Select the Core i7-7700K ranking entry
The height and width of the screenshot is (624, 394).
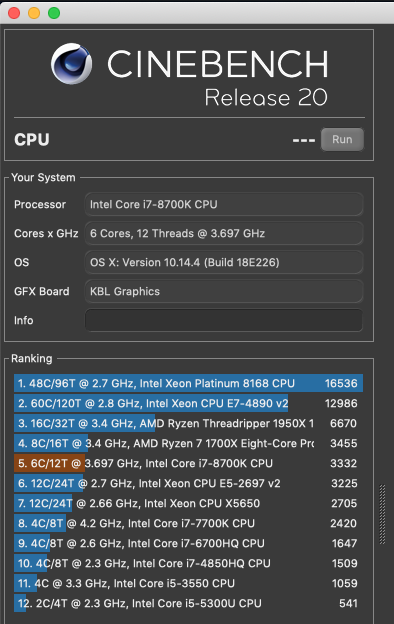(x=188, y=523)
